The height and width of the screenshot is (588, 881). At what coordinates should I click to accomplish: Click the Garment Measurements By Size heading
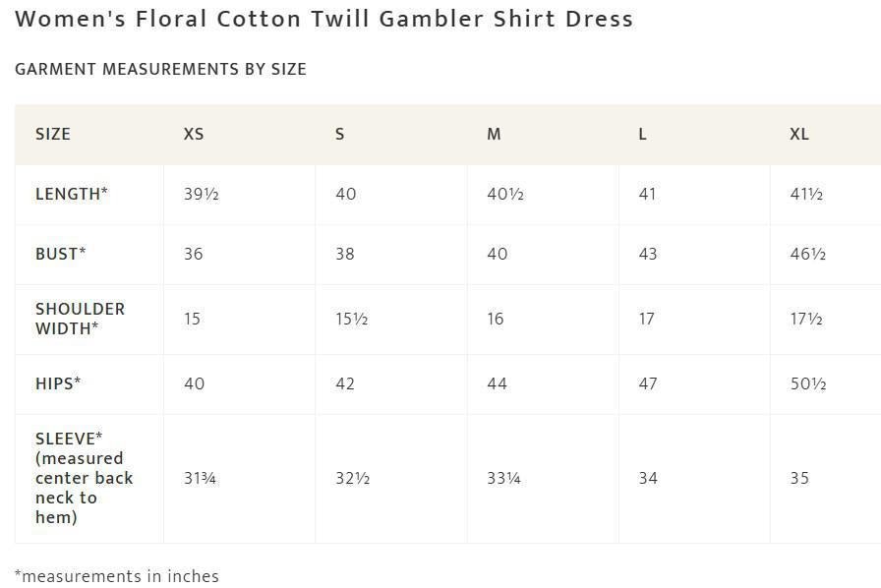(160, 69)
